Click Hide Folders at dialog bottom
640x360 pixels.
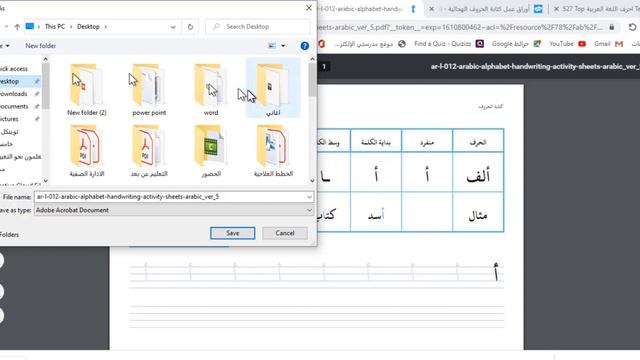tap(9, 235)
